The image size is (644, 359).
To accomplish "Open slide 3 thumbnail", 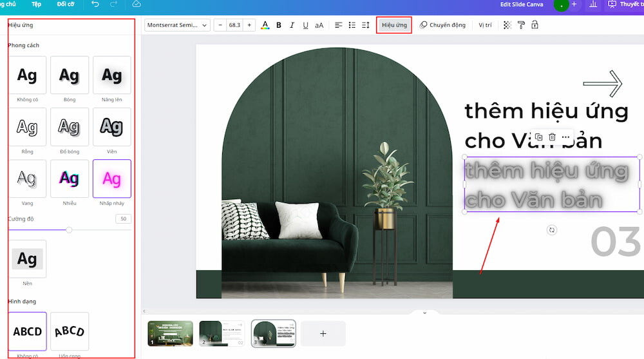I will [274, 333].
